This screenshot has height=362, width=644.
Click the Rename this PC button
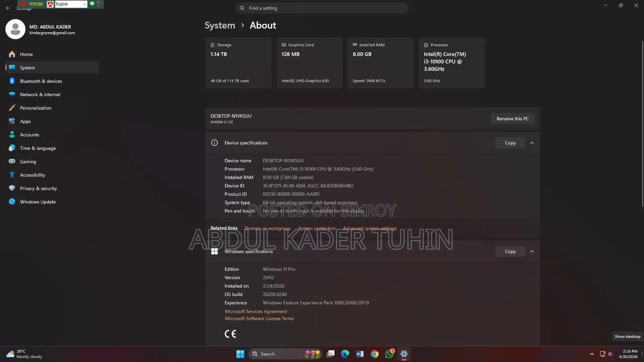pyautogui.click(x=512, y=119)
